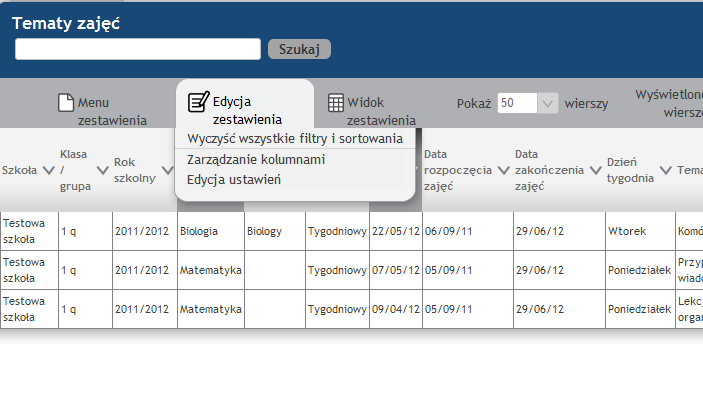
Task: Select Zarządzanie kolumnami menu entry
Action: 256,160
